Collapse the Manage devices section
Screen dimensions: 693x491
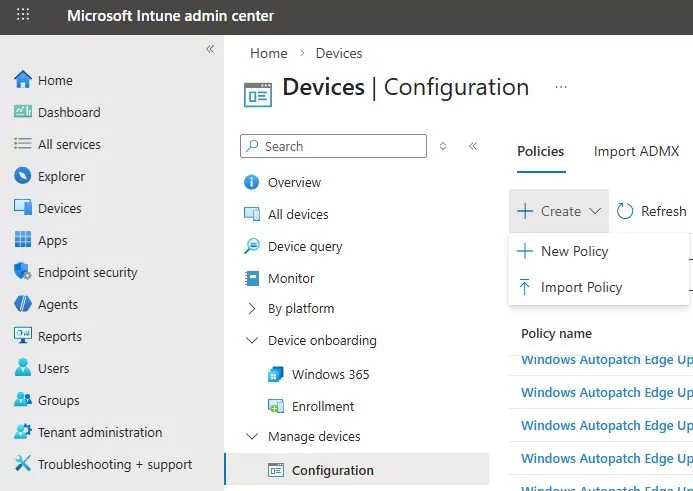coord(251,436)
